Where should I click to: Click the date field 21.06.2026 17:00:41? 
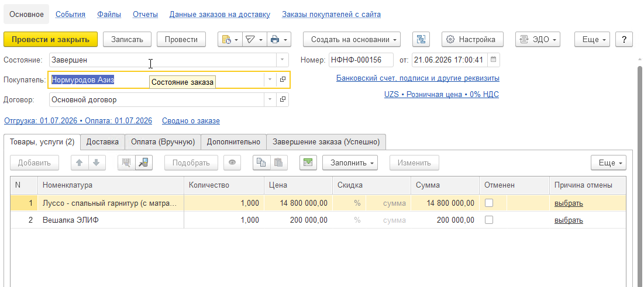[x=450, y=60]
